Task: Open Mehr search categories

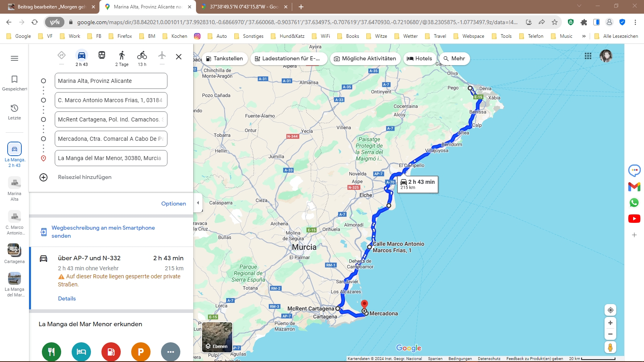Action: click(x=454, y=58)
